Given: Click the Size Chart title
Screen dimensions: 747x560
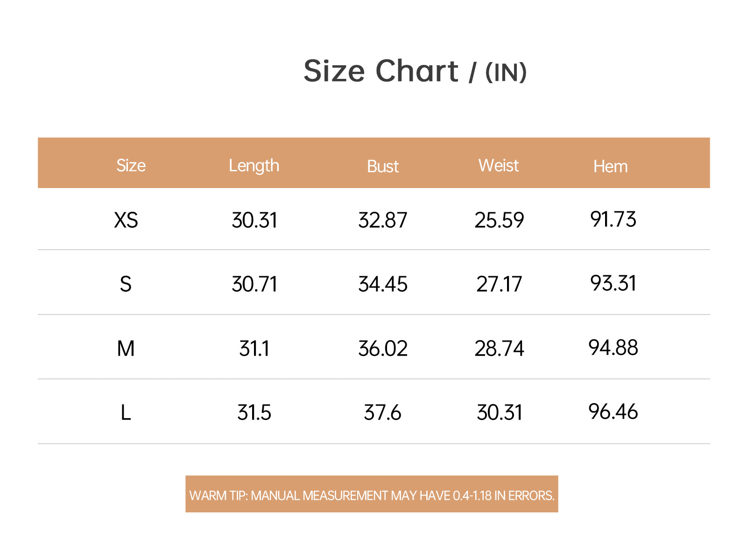Looking at the screenshot, I should click(x=415, y=71).
